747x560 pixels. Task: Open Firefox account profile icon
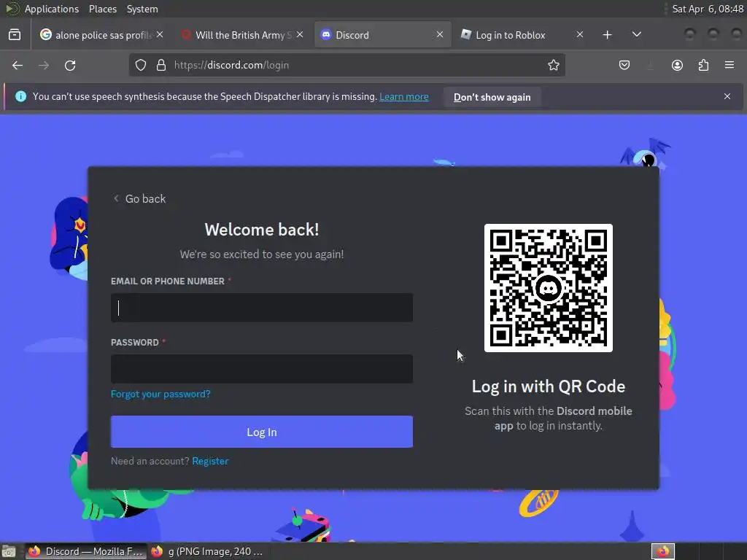tap(677, 65)
